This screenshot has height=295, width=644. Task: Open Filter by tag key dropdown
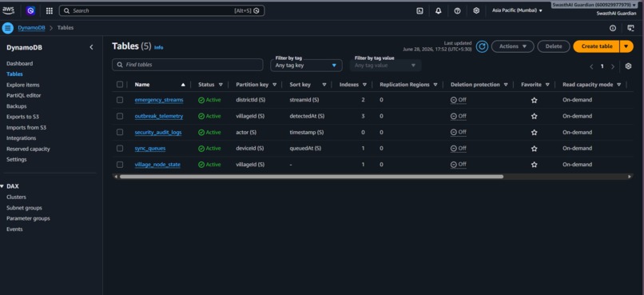pyautogui.click(x=306, y=66)
